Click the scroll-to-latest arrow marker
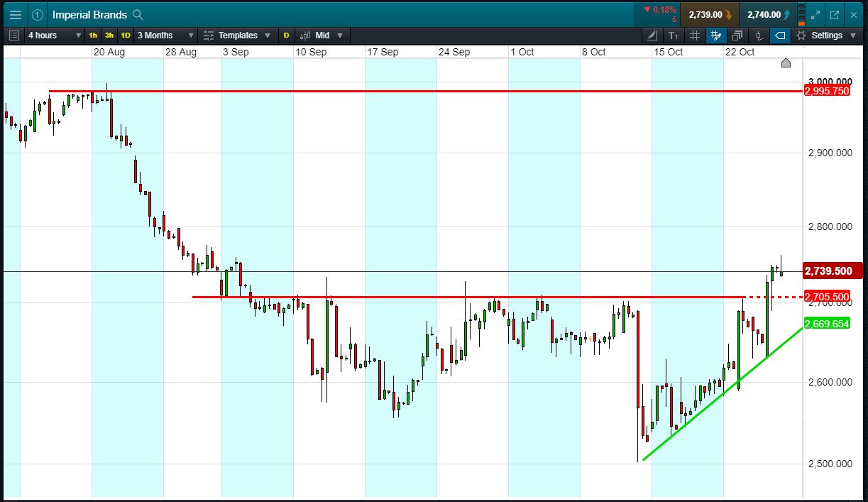This screenshot has width=868, height=502. click(x=786, y=62)
